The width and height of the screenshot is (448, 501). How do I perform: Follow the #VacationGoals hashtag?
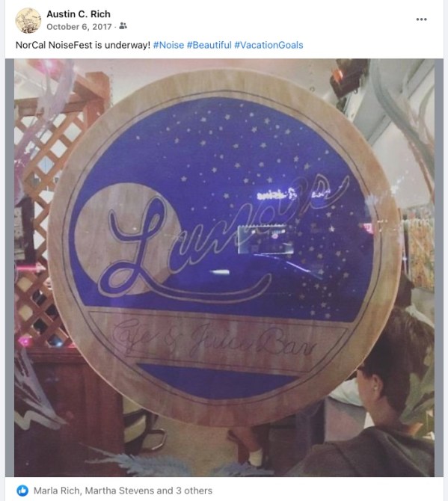click(269, 45)
